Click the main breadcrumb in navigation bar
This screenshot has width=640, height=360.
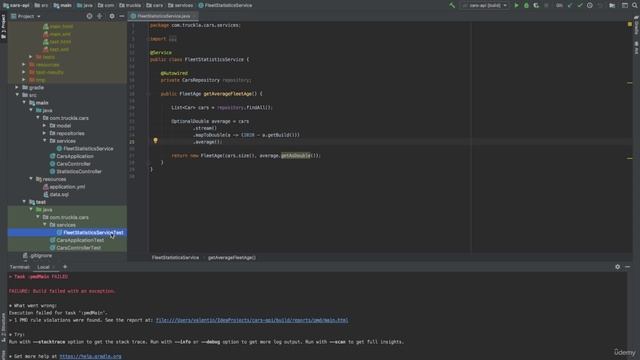point(62,5)
